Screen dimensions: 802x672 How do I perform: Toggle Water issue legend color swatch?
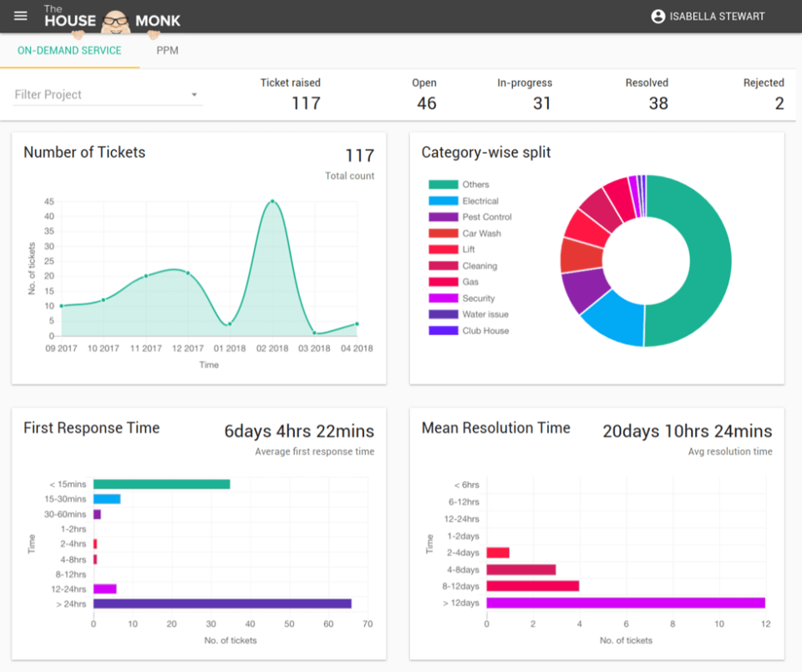[443, 314]
